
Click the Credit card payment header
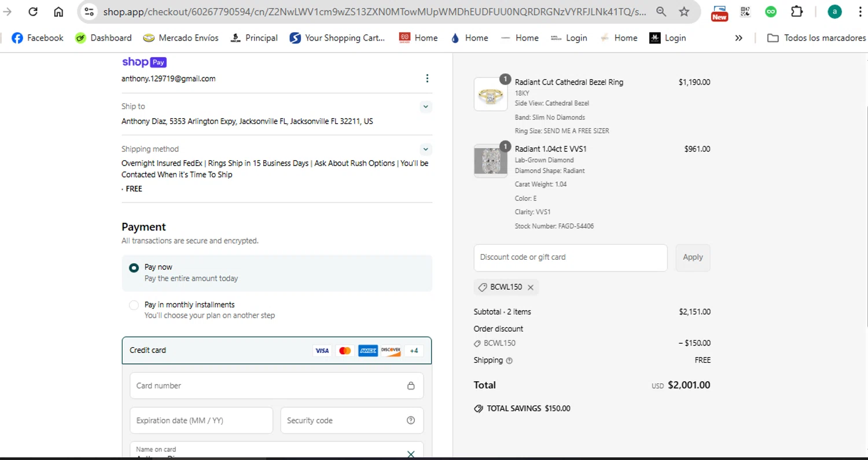click(x=277, y=350)
